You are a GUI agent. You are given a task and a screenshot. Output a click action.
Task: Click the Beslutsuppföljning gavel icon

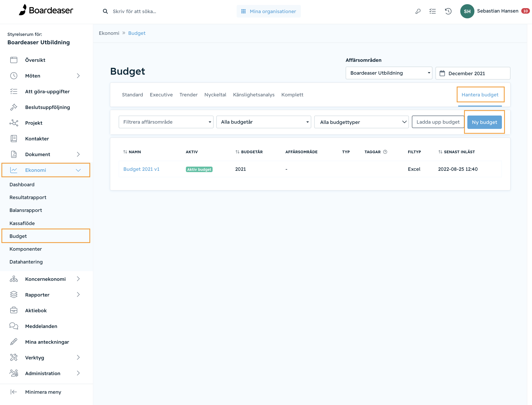14,107
